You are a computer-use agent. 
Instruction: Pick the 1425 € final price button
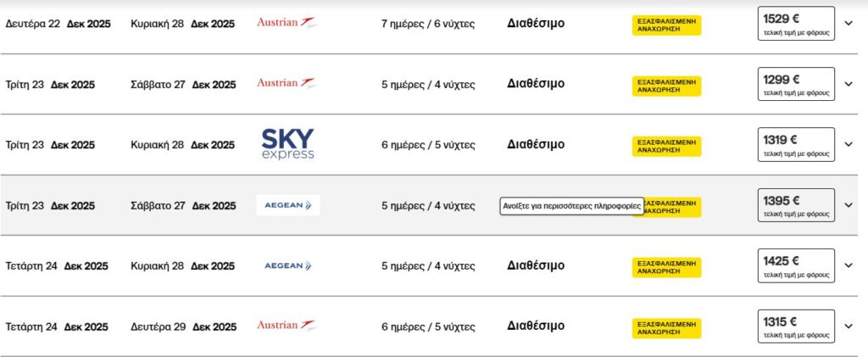click(796, 265)
